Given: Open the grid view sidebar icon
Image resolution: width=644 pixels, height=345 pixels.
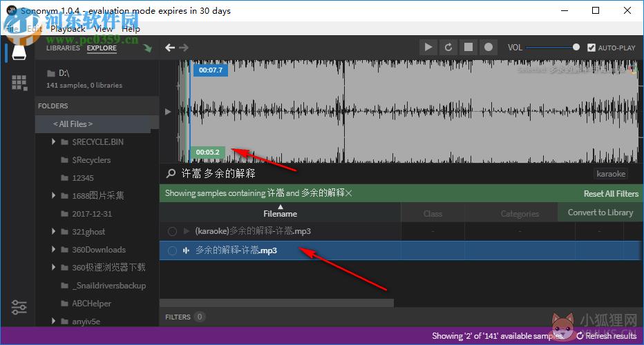Looking at the screenshot, I should click(x=19, y=83).
